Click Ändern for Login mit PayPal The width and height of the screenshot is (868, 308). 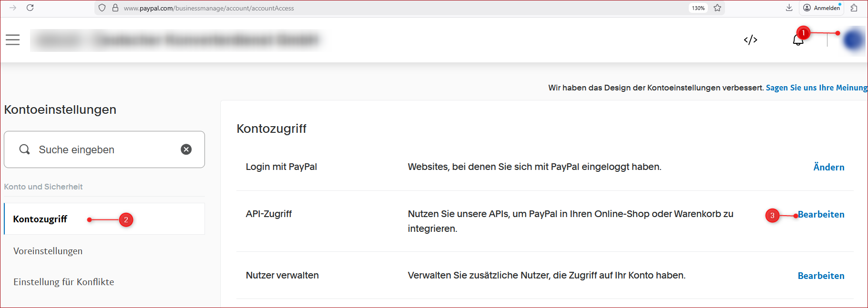(828, 167)
